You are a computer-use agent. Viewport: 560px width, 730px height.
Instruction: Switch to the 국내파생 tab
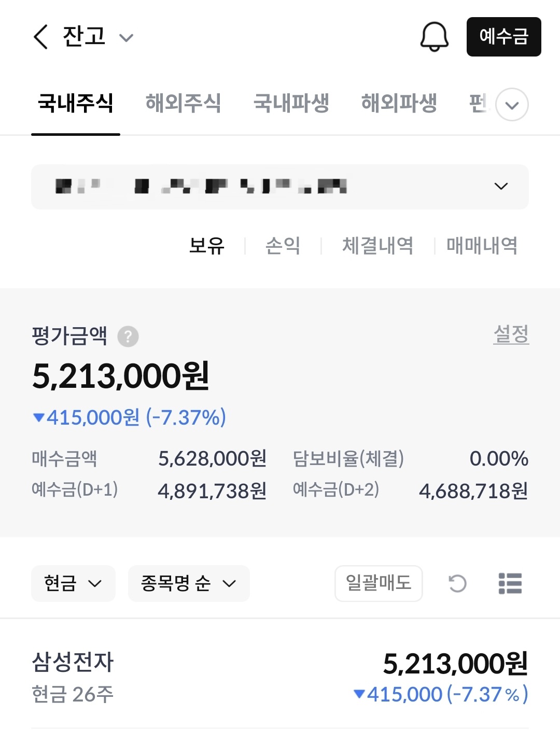(291, 103)
